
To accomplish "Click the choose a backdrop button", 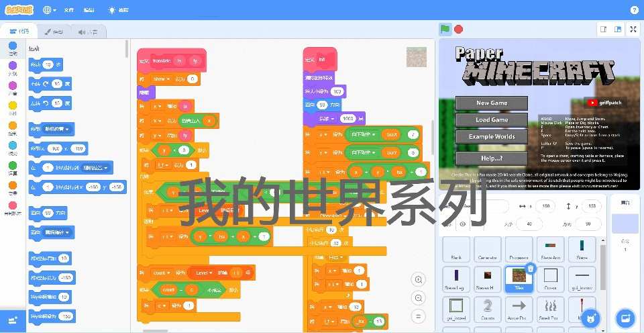I will tap(625, 318).
